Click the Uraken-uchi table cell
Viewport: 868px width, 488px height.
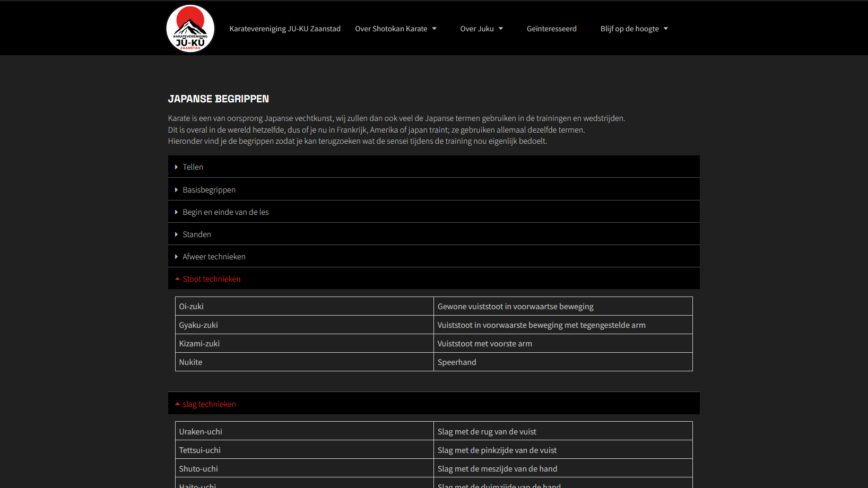pyautogui.click(x=304, y=432)
